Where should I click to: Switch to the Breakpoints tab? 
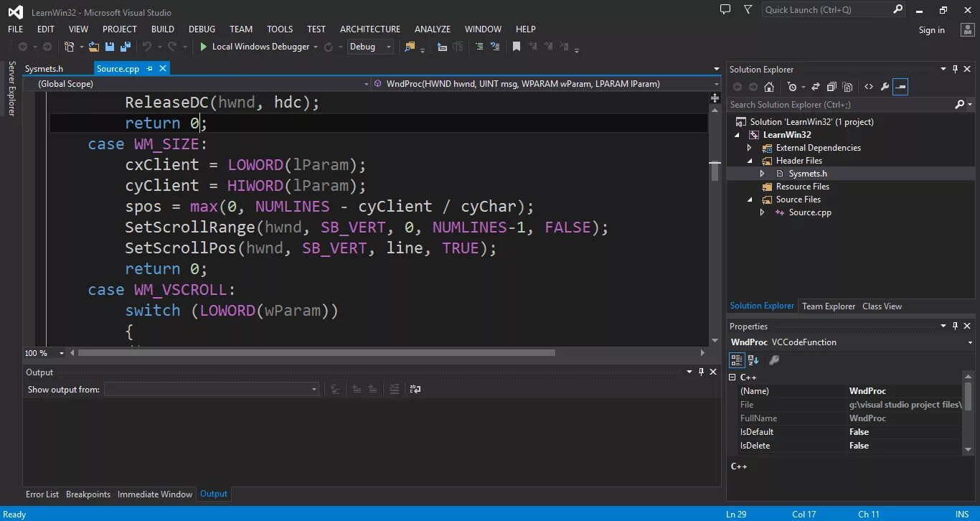click(88, 494)
